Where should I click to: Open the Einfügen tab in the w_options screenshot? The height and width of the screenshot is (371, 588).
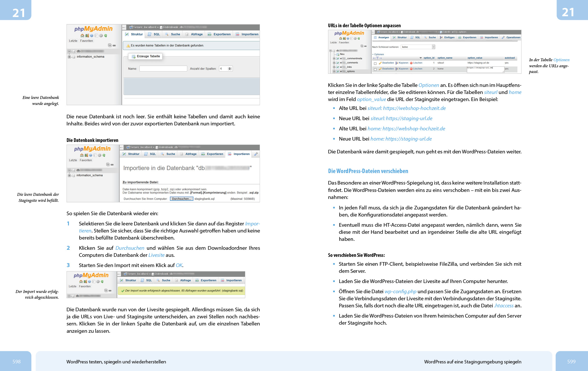[447, 37]
